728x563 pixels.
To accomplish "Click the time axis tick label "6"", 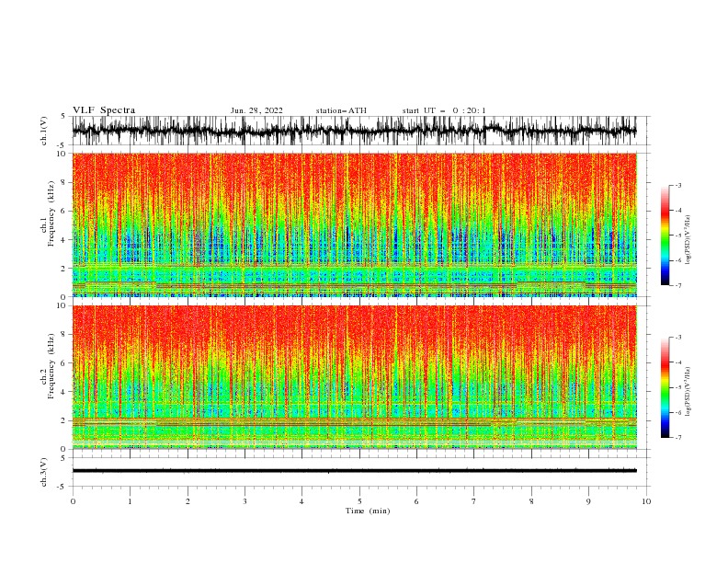I will 416,501.
